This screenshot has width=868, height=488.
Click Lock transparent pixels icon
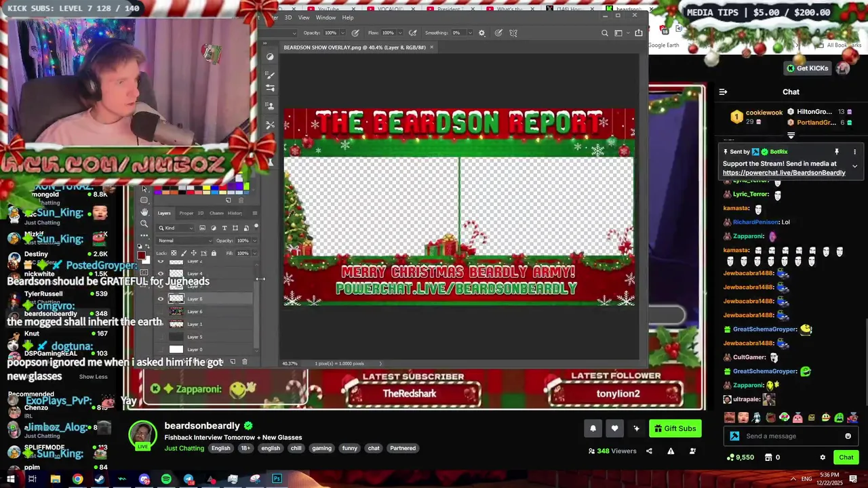[174, 253]
